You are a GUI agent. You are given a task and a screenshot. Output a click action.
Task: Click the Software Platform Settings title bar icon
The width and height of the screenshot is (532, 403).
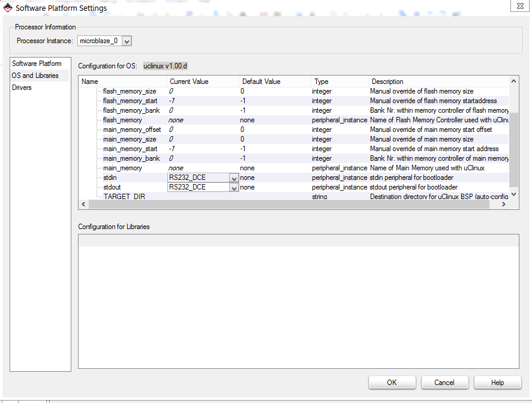click(x=8, y=8)
